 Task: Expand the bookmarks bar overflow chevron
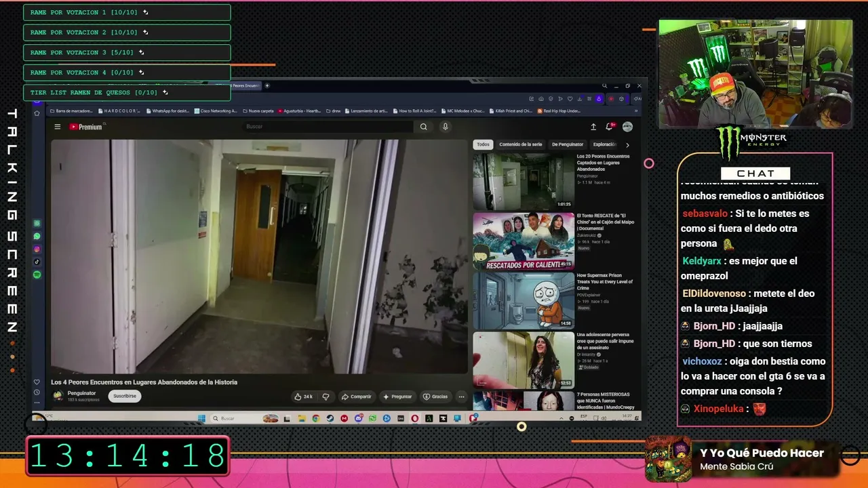pos(636,110)
